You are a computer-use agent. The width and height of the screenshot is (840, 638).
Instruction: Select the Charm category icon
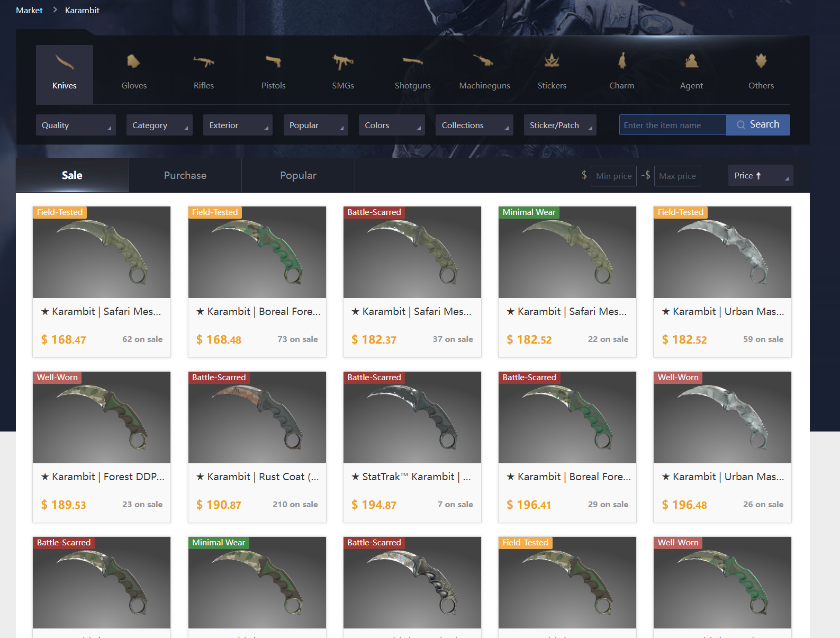click(622, 61)
